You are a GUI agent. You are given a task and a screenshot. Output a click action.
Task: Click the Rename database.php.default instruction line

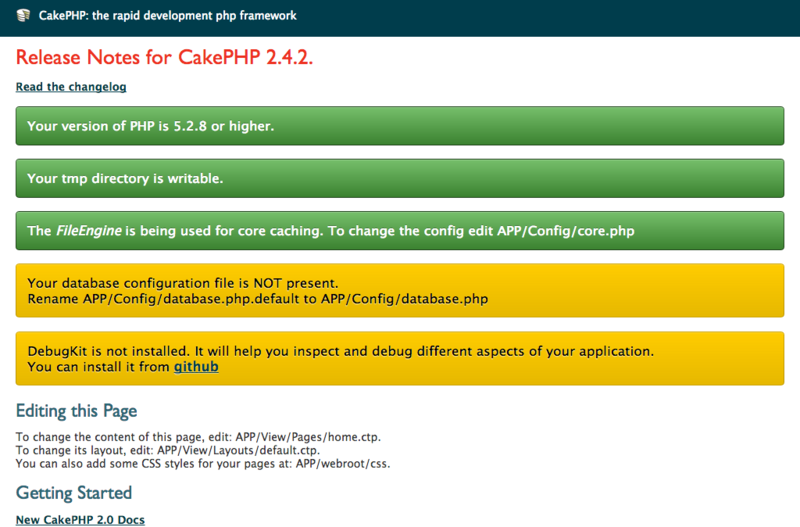click(258, 299)
